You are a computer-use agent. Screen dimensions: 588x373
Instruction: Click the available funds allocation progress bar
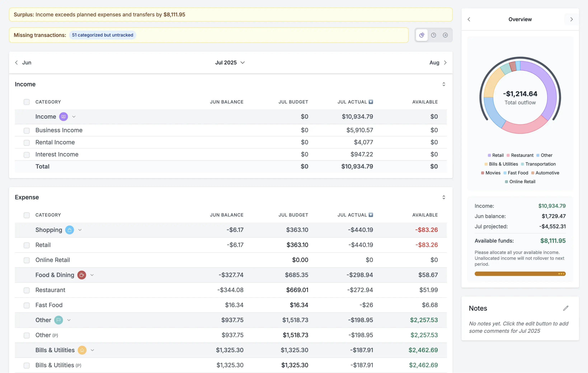coord(520,274)
